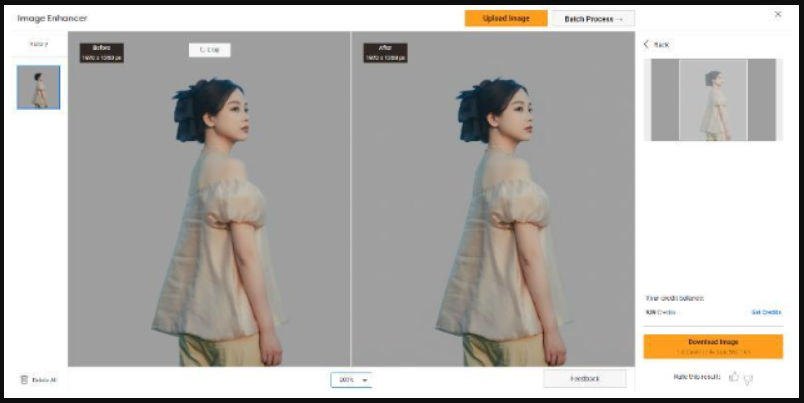Screen dimensions: 804x403
Task: Click the After enhanced image area
Action: pos(493,220)
